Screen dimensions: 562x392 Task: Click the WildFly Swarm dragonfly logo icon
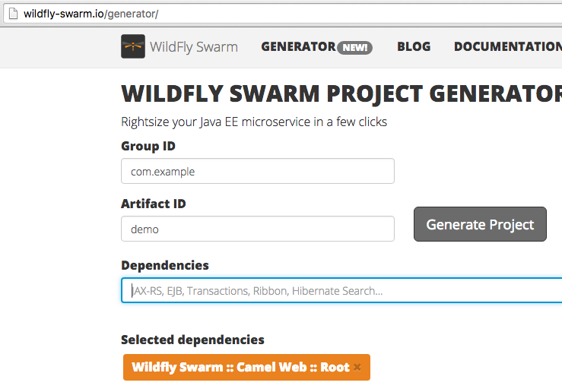pyautogui.click(x=133, y=46)
